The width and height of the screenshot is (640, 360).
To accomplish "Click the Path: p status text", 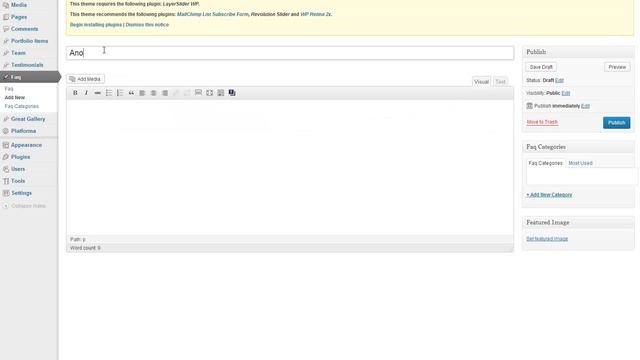I will click(x=78, y=240).
